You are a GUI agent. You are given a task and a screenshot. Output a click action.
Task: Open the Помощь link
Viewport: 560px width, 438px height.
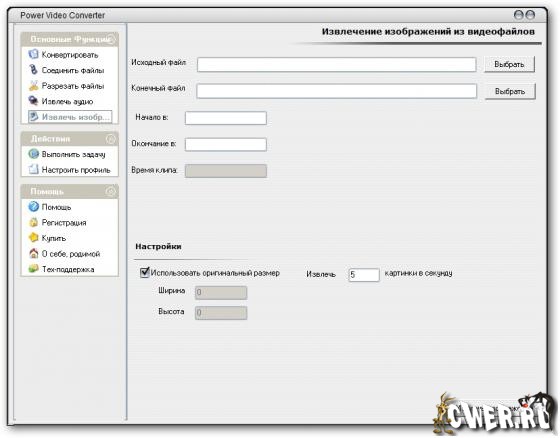[56, 207]
